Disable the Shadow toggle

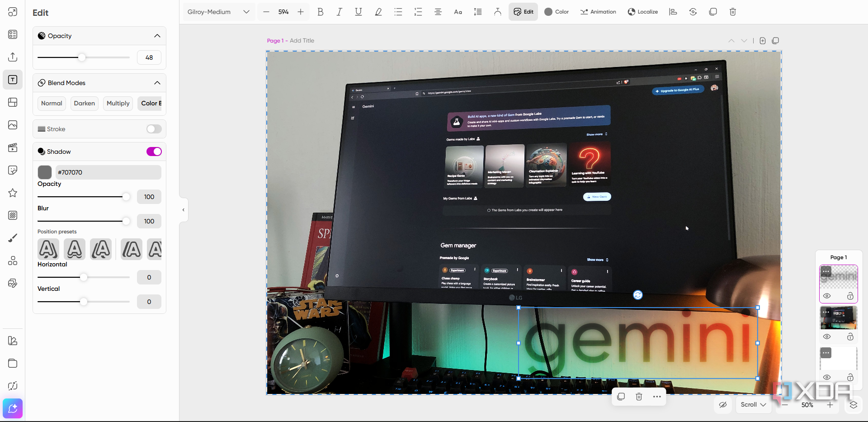(x=154, y=152)
